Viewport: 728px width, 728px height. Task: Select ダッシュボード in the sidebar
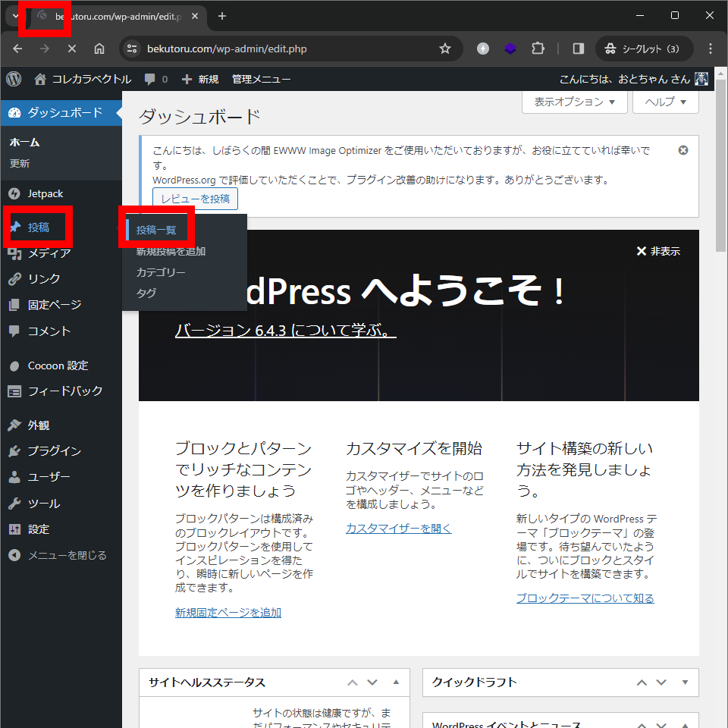[61, 112]
